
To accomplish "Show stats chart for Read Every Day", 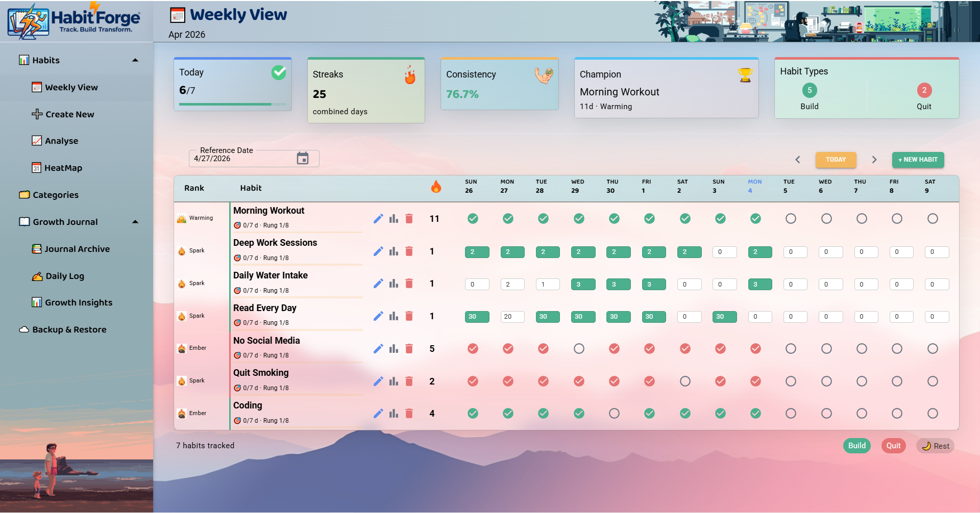I will click(394, 316).
